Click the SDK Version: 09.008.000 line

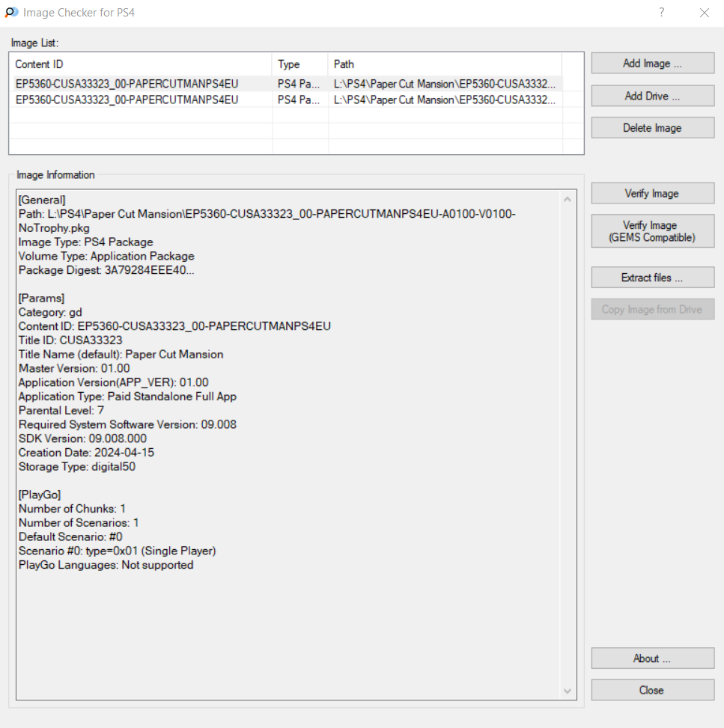pyautogui.click(x=82, y=438)
